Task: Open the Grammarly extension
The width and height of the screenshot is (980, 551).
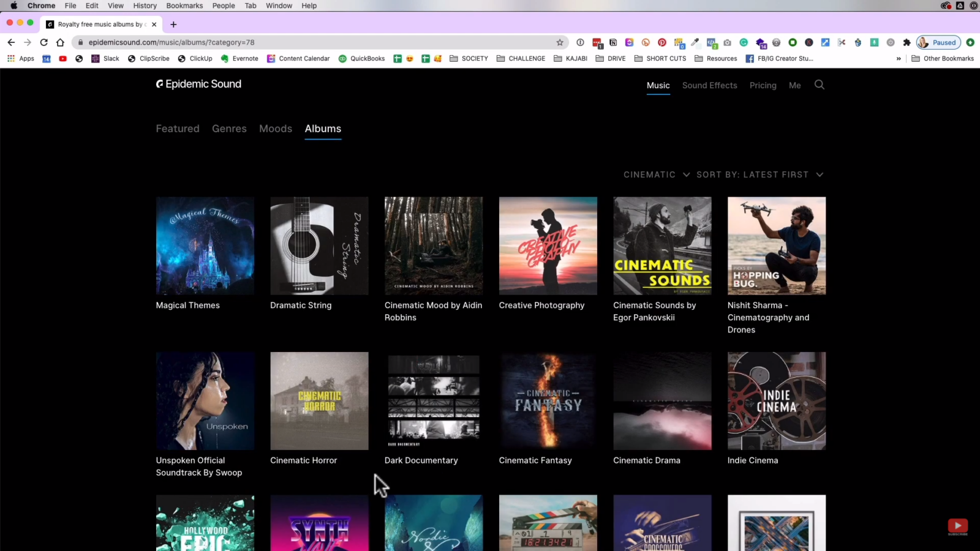Action: pyautogui.click(x=743, y=42)
